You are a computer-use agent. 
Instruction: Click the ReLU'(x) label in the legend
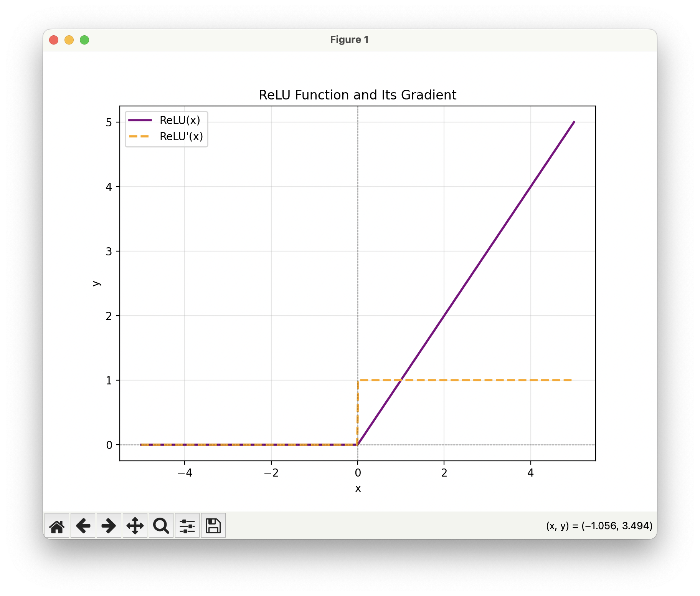point(181,137)
